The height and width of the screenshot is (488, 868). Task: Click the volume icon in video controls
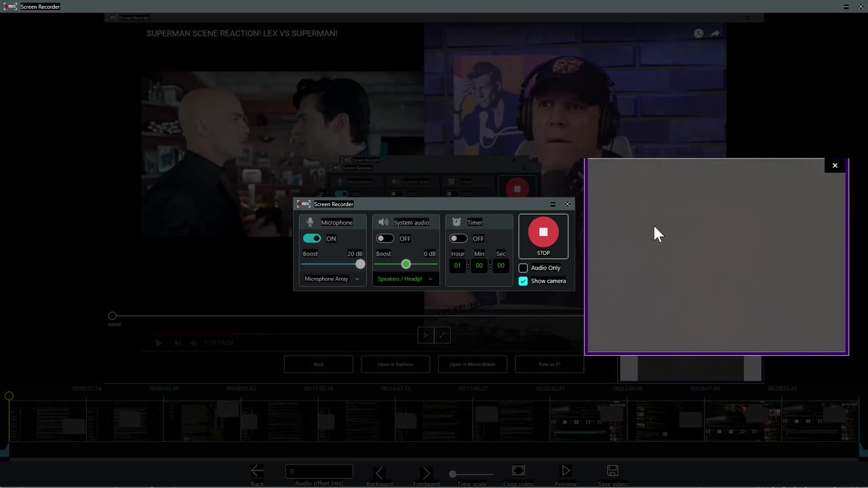pos(194,343)
